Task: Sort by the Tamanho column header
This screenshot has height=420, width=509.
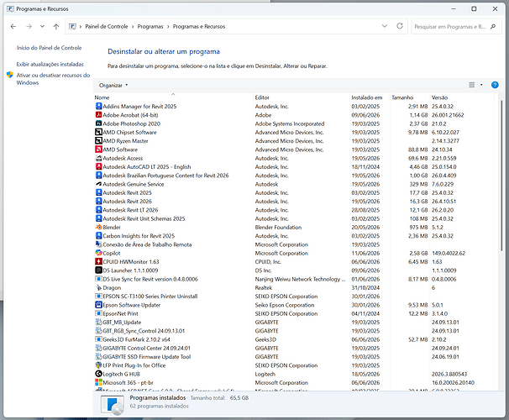Action: click(409, 97)
